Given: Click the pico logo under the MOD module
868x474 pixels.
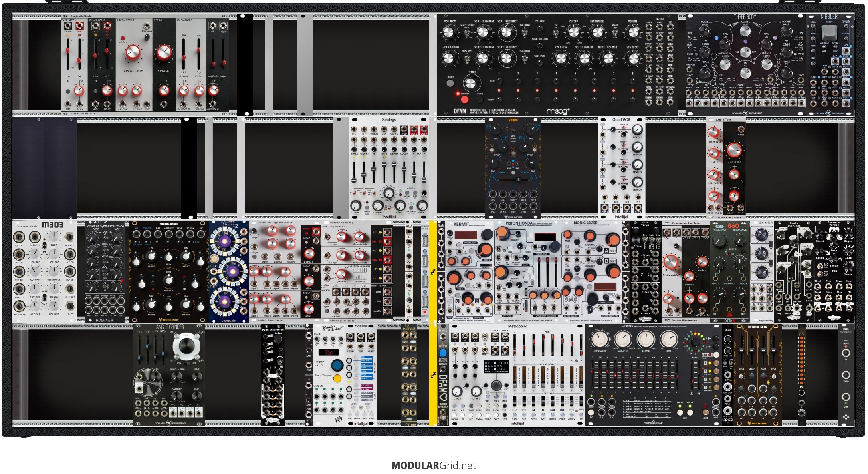Looking at the screenshot, I should 728,420.
